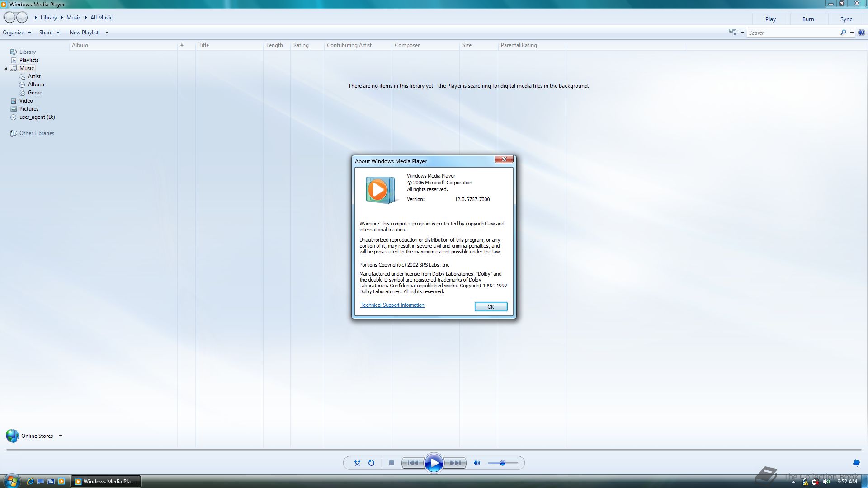Close the About Windows Media Player dialog
This screenshot has width=868, height=488.
click(x=504, y=159)
